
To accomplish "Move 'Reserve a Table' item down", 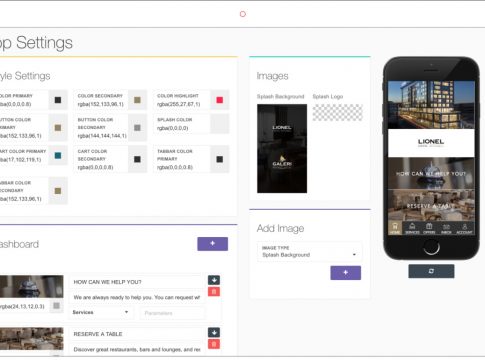I will (214, 332).
